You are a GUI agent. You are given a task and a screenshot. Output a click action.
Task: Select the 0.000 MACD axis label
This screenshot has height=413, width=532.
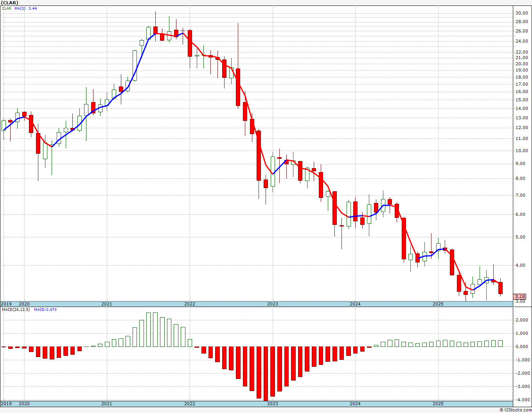(521, 347)
